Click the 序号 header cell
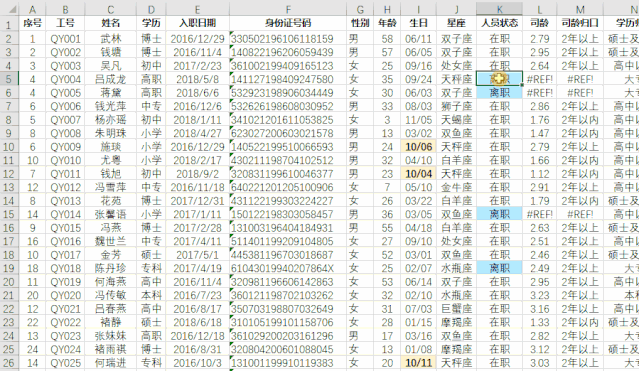 [x=32, y=23]
